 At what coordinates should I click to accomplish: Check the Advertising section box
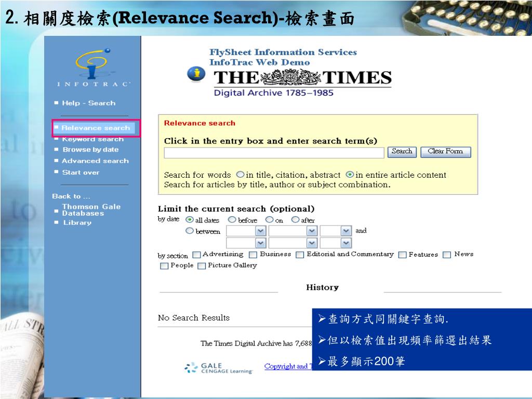pos(196,255)
